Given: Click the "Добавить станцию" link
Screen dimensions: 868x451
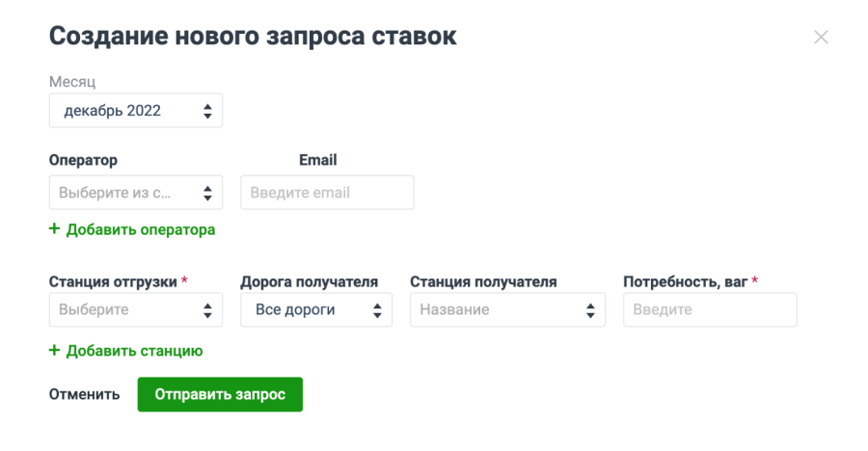Looking at the screenshot, I should coord(134,351).
